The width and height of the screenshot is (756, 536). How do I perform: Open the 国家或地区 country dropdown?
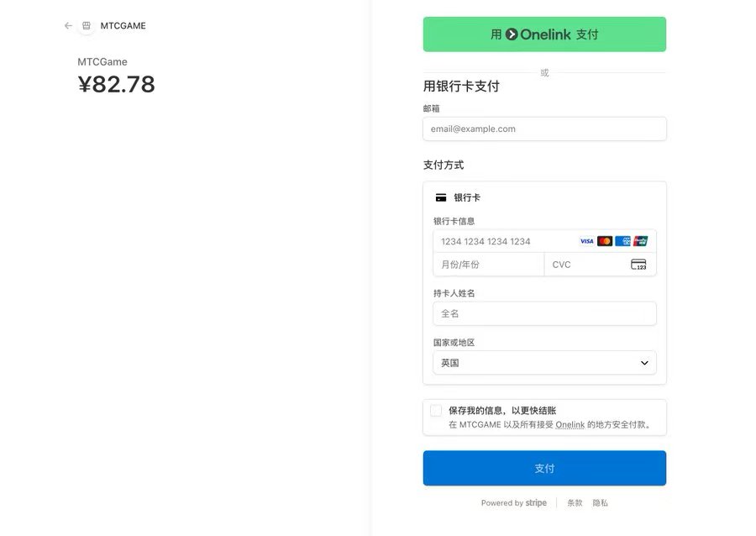(544, 362)
